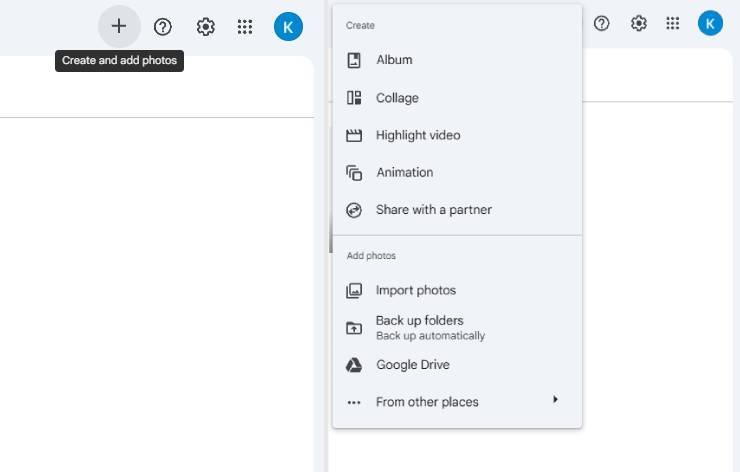Click the three-dots From other places icon
Screen dimensions: 740x472
[354, 403]
